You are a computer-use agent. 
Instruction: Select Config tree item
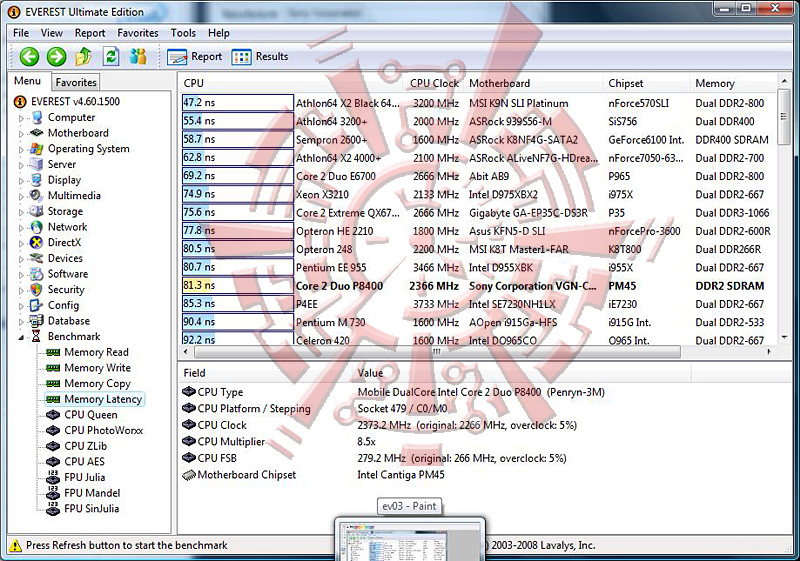coord(63,305)
